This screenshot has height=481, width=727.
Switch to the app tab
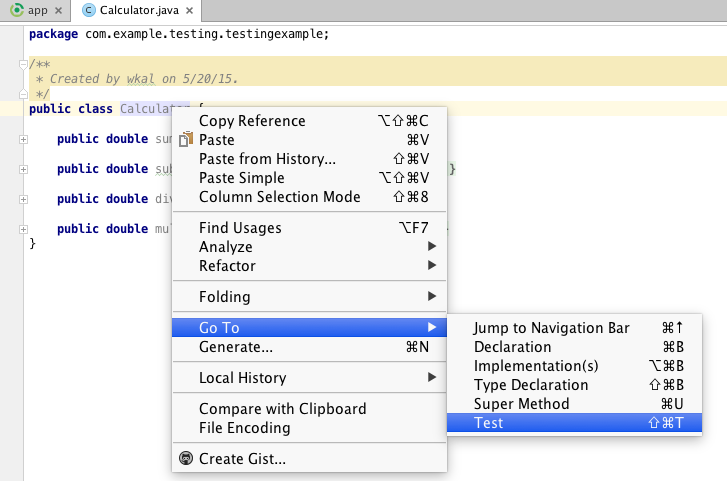[37, 10]
